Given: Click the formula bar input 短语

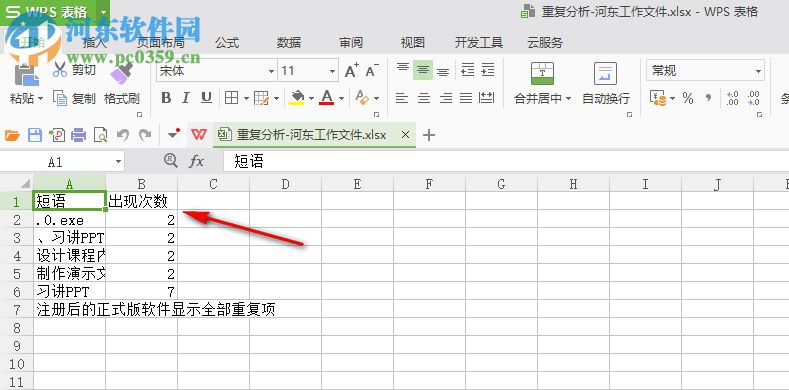Looking at the screenshot, I should 506,162.
